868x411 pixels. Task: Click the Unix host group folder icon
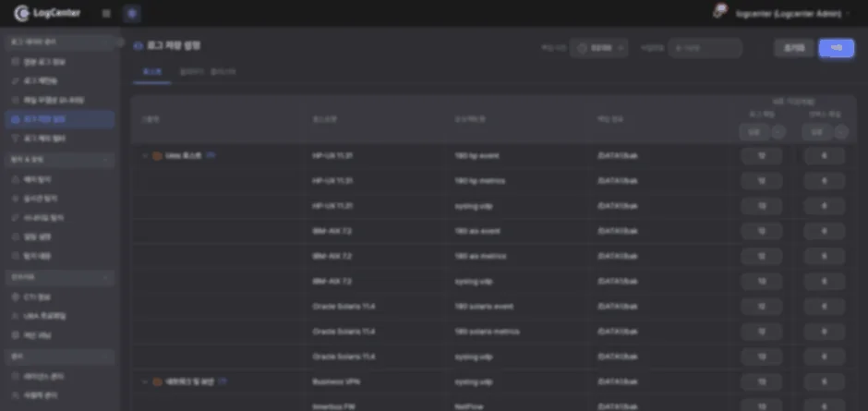click(157, 156)
